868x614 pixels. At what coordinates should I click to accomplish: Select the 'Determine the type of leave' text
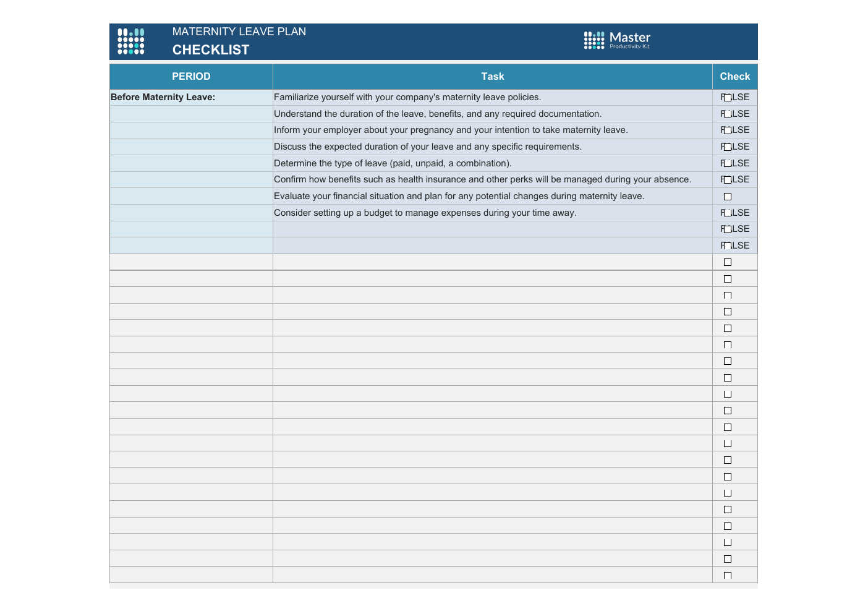pos(393,163)
